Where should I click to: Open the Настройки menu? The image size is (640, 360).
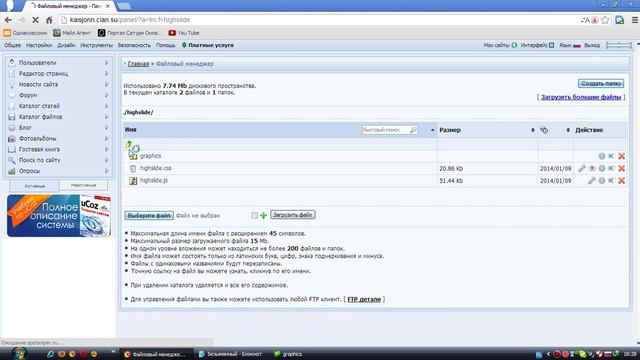(x=39, y=45)
